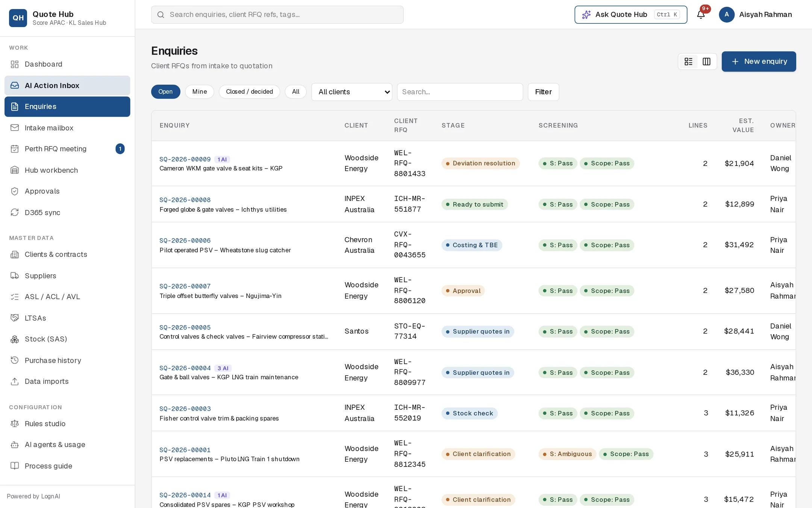The height and width of the screenshot is (508, 812).
Task: Open the notifications bell icon
Action: [701, 14]
